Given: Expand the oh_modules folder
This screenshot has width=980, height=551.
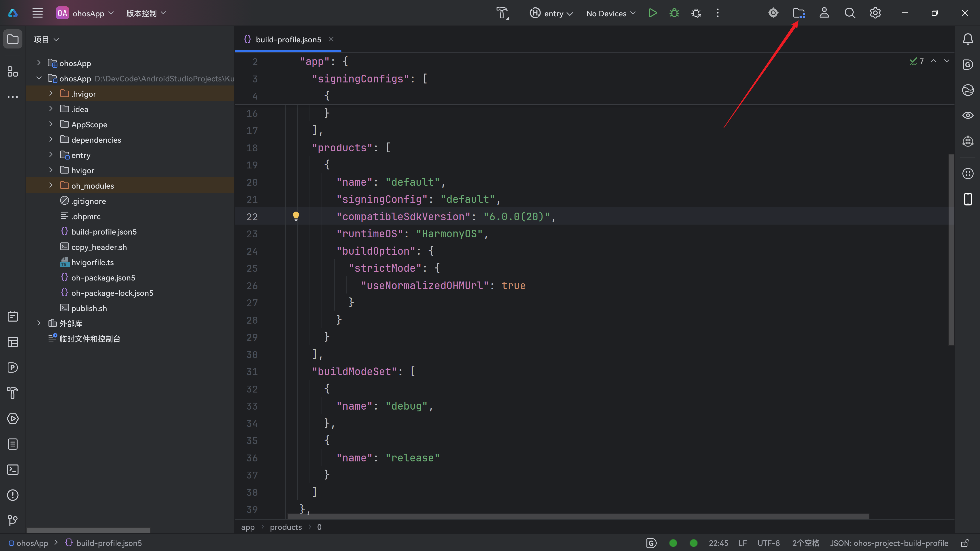Looking at the screenshot, I should pyautogui.click(x=51, y=185).
